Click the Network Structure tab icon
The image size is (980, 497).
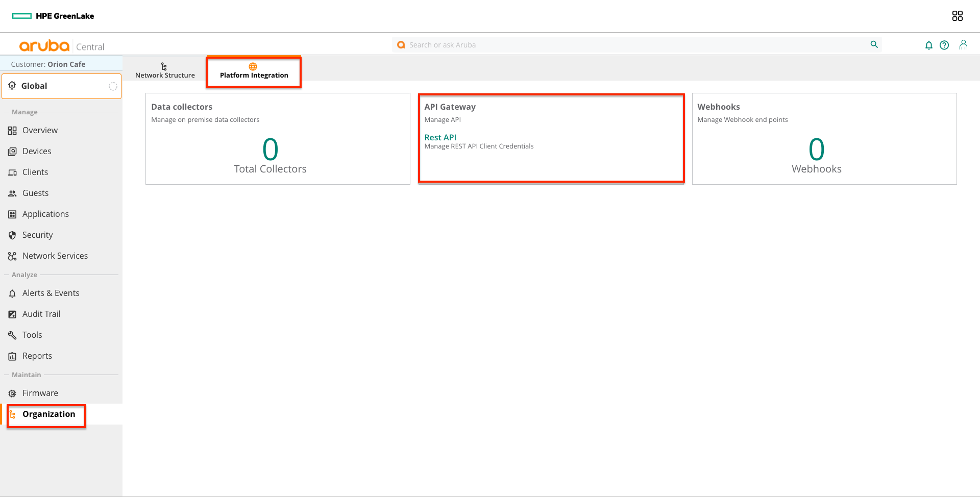click(x=164, y=66)
